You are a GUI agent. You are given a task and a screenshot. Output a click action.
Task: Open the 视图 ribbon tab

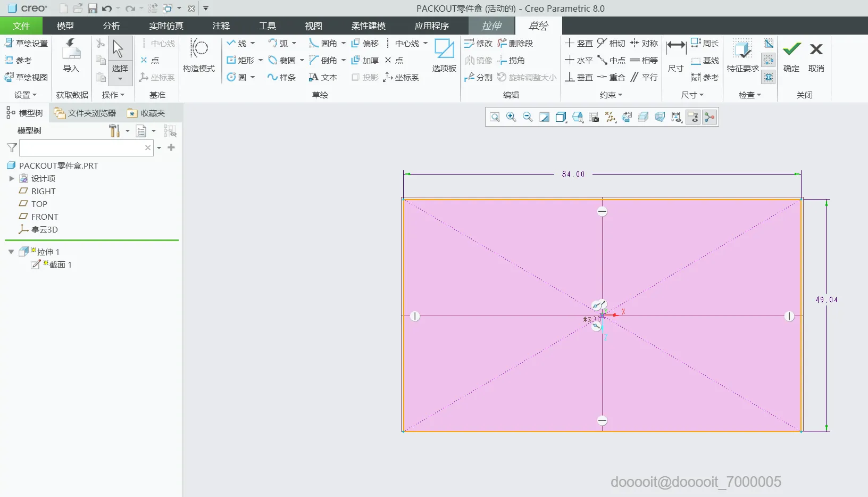tap(313, 26)
